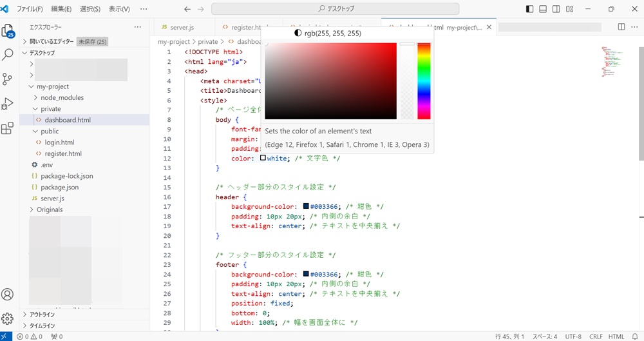Viewport: 644px width, 341px height.
Task: Open the 編集(E) menu
Action: pyautogui.click(x=61, y=8)
